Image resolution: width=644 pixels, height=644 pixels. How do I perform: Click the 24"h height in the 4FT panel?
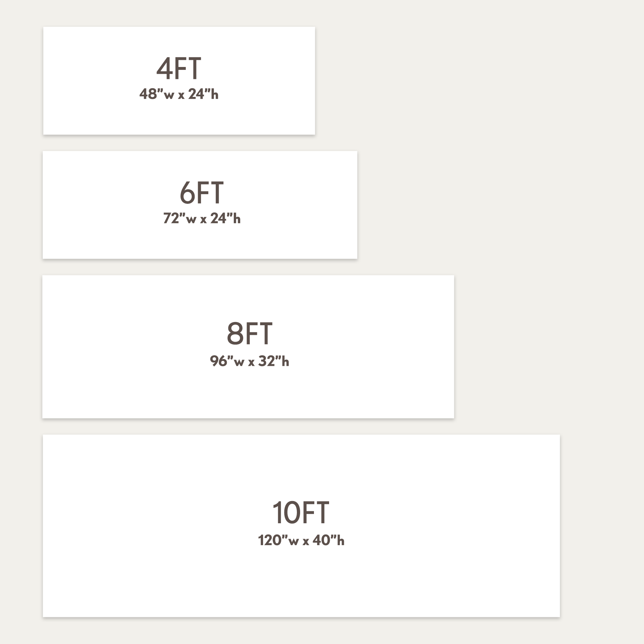pos(203,94)
